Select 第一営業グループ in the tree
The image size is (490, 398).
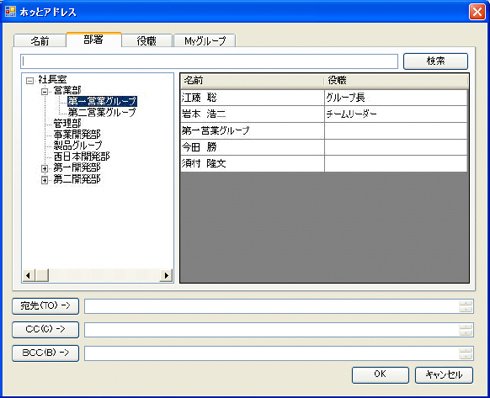point(102,101)
